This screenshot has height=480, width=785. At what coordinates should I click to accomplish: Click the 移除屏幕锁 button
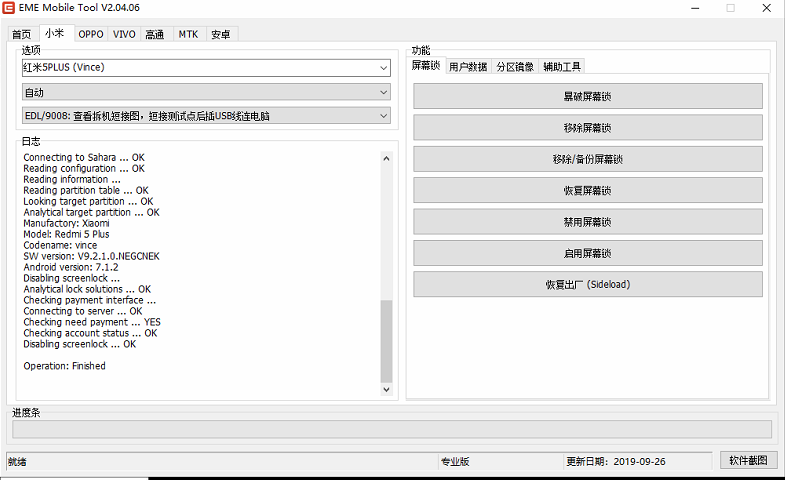coord(588,128)
